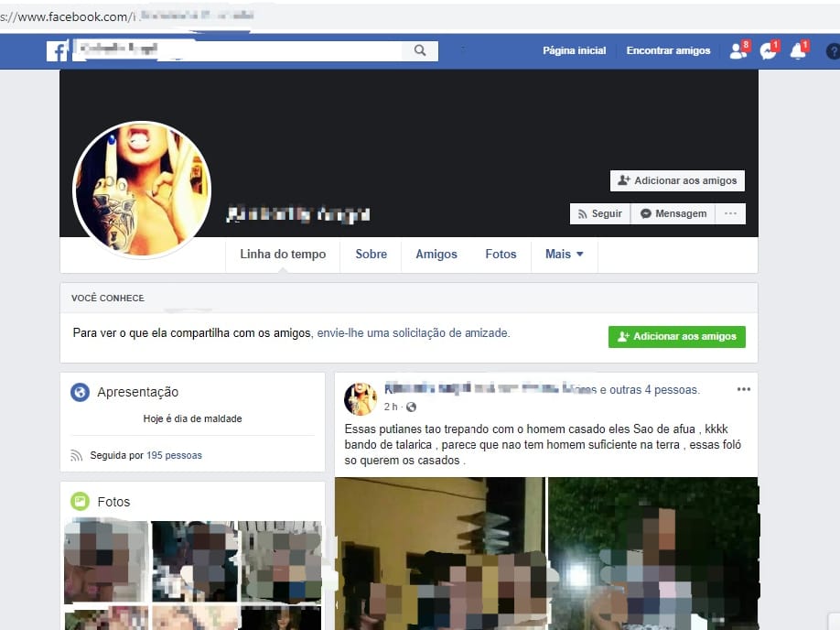Click the Seguir button
This screenshot has width=840, height=630.
click(600, 213)
